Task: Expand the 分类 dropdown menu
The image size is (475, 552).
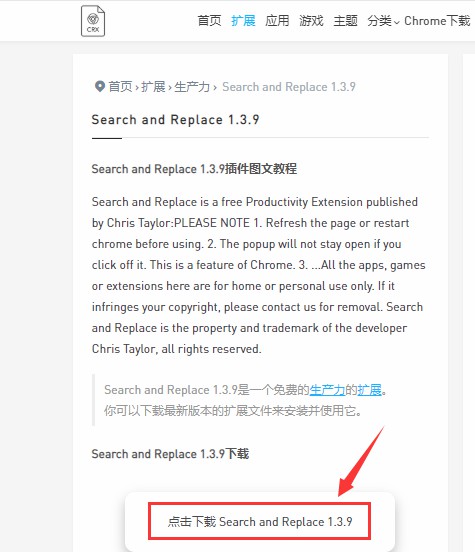Action: [x=383, y=21]
